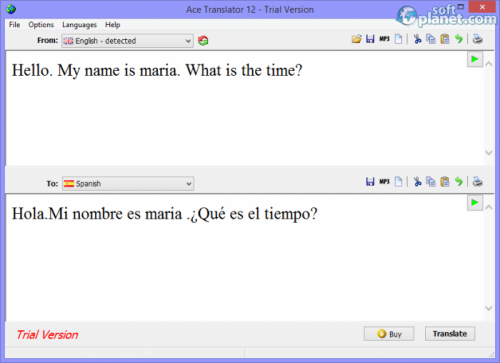The width and height of the screenshot is (500, 363).
Task: Open the Languages menu
Action: pos(79,25)
